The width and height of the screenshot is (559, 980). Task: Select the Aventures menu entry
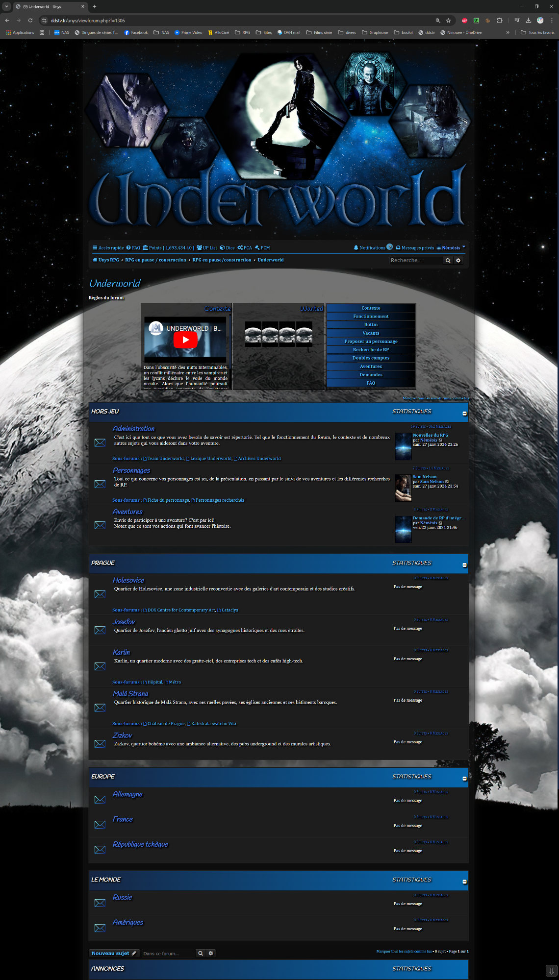pos(371,367)
